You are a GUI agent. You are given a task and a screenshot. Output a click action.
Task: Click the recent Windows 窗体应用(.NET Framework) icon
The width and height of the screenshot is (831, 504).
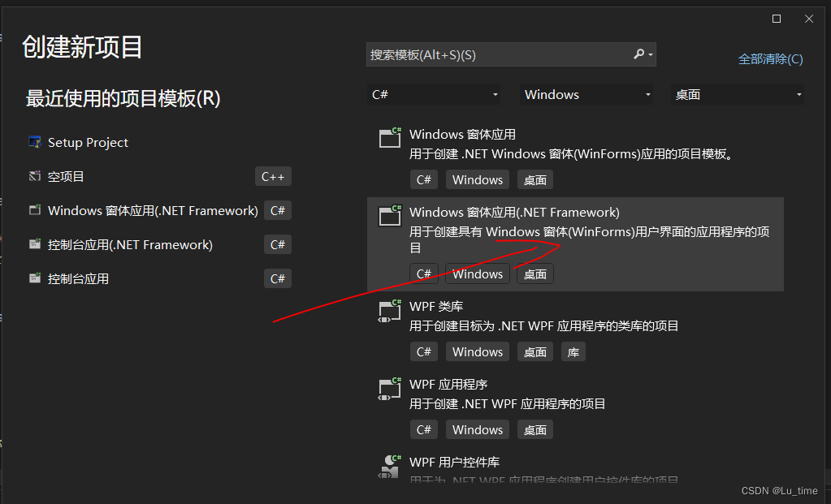35,210
